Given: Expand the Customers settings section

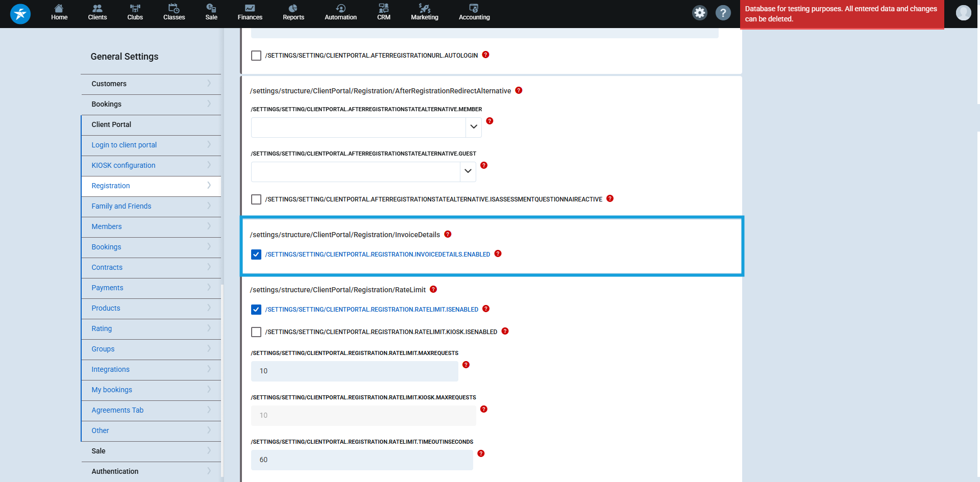Looking at the screenshot, I should point(151,84).
